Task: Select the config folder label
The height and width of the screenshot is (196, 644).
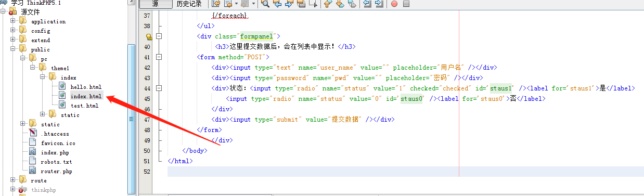Action: click(41, 31)
